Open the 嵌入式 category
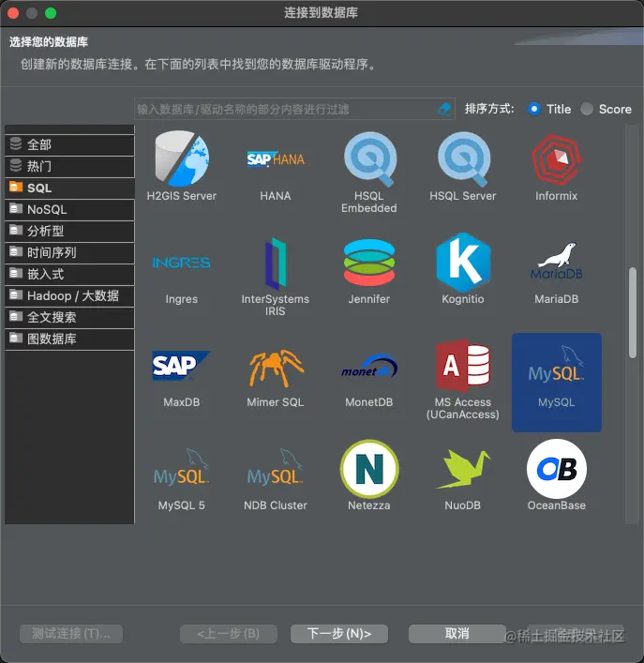This screenshot has width=644, height=663. (69, 274)
